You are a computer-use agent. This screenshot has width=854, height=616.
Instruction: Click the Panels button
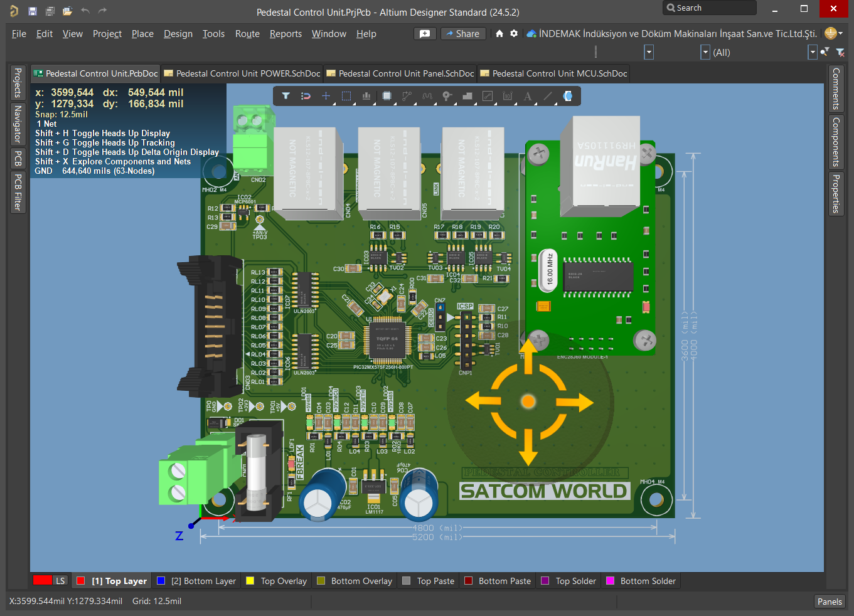(x=830, y=602)
